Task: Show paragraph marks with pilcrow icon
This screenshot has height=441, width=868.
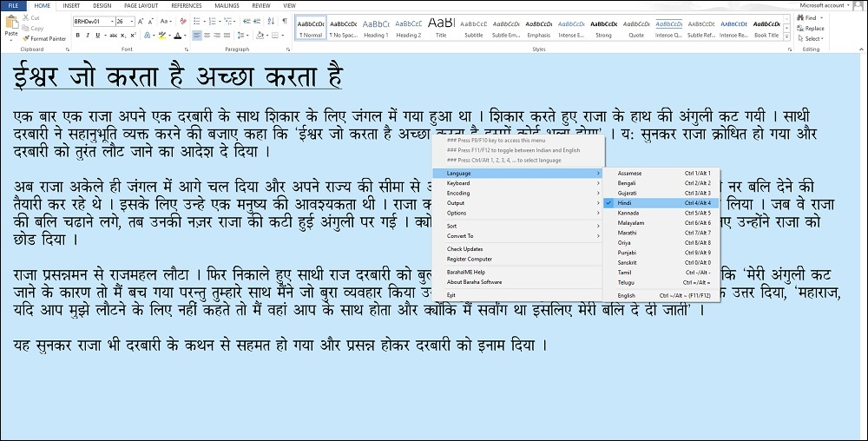Action: 285,21
